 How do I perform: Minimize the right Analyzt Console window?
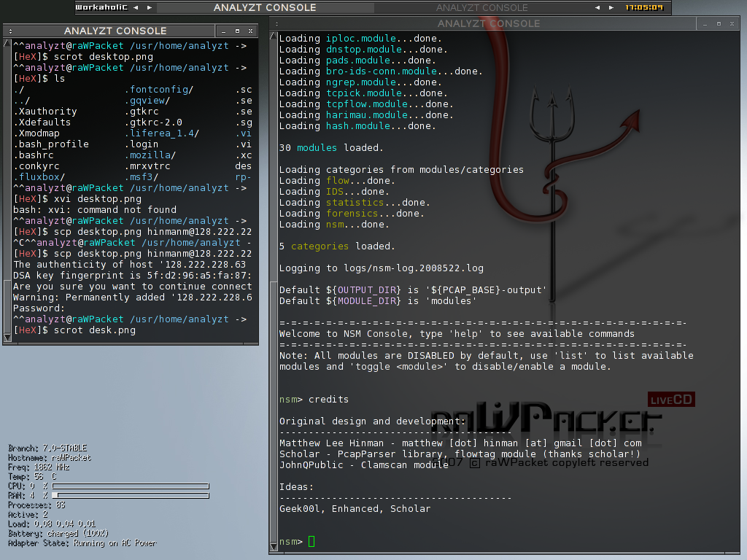[705, 24]
